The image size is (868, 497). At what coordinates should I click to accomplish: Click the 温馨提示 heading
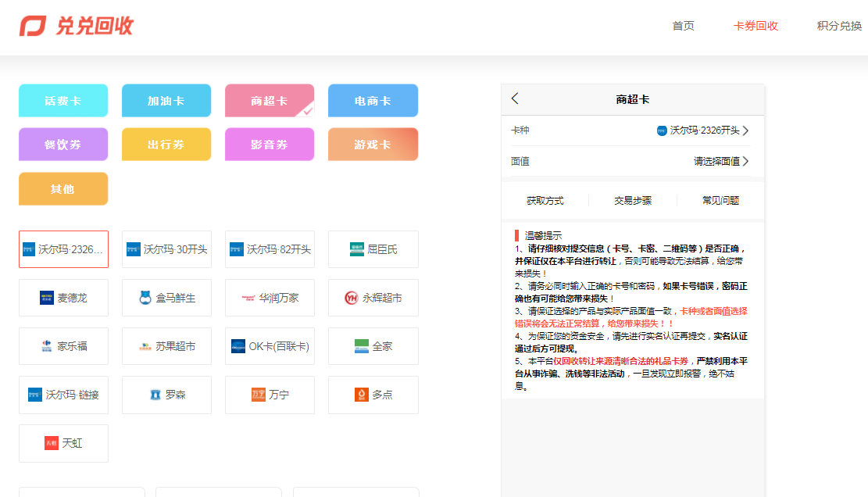pos(543,236)
